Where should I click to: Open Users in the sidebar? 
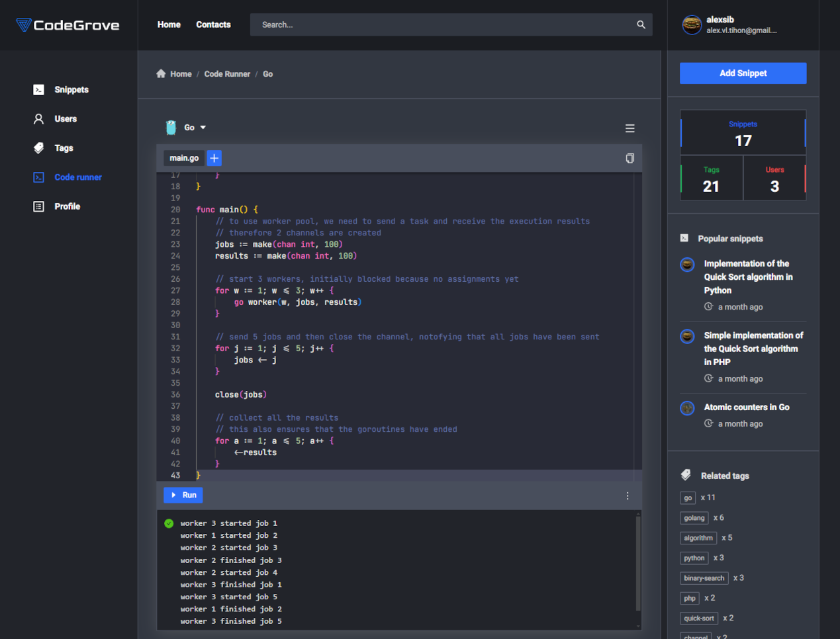click(66, 119)
